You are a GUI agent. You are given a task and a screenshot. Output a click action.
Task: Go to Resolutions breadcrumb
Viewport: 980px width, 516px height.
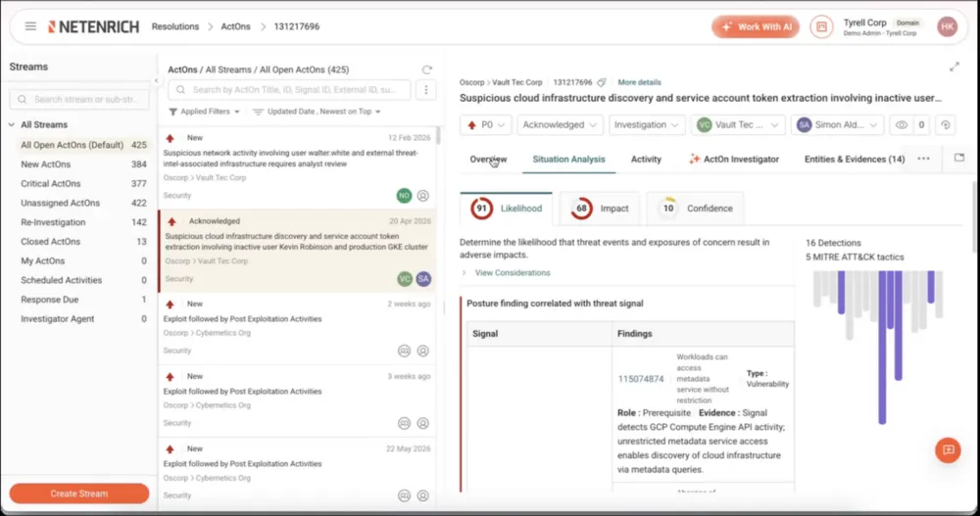pos(175,26)
